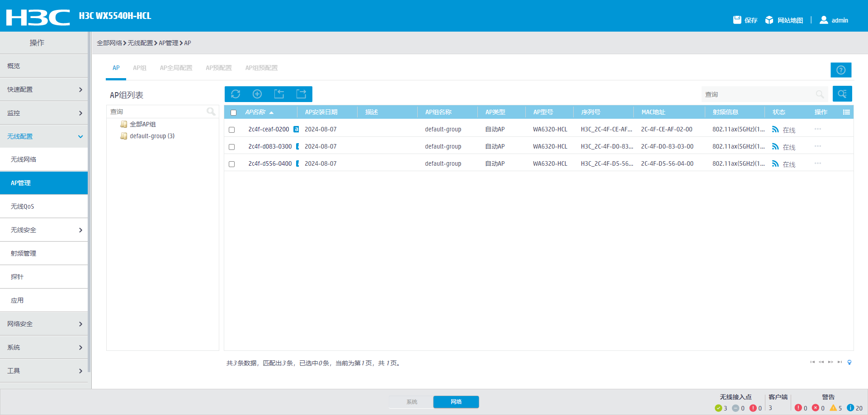Click the refresh icon in AP toolbar
Image resolution: width=868 pixels, height=415 pixels.
pyautogui.click(x=236, y=94)
